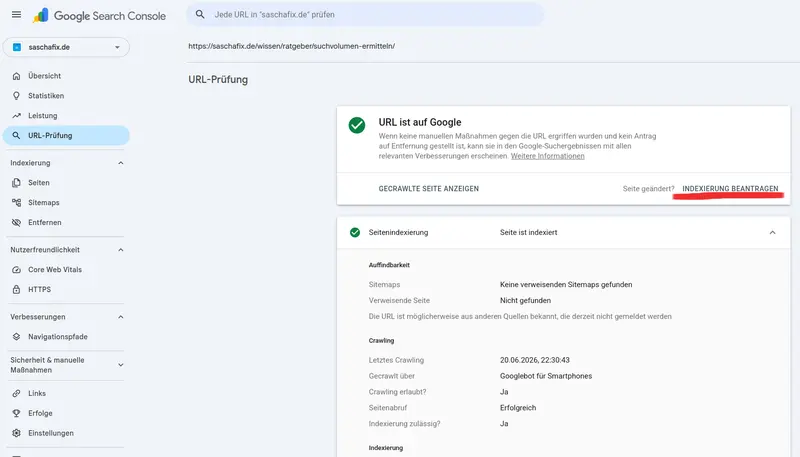
Task: Follow the Weitere Informationen link
Action: (x=547, y=156)
